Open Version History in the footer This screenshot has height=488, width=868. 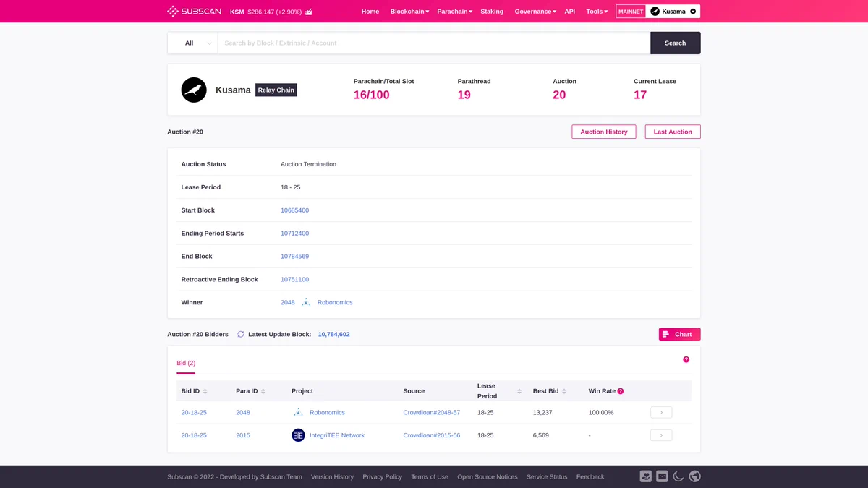pos(332,476)
